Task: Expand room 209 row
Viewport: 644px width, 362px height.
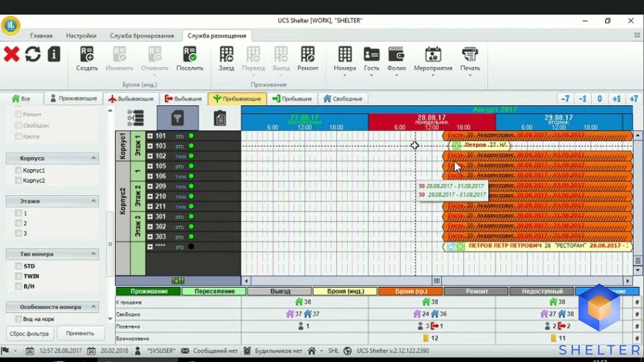Action: 150,187
